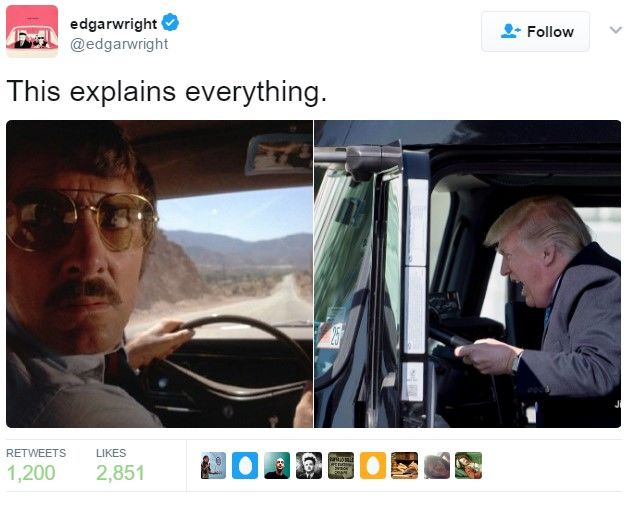The width and height of the screenshot is (627, 511).
Task: Open the black-and-white portrait avatar
Action: (x=309, y=465)
